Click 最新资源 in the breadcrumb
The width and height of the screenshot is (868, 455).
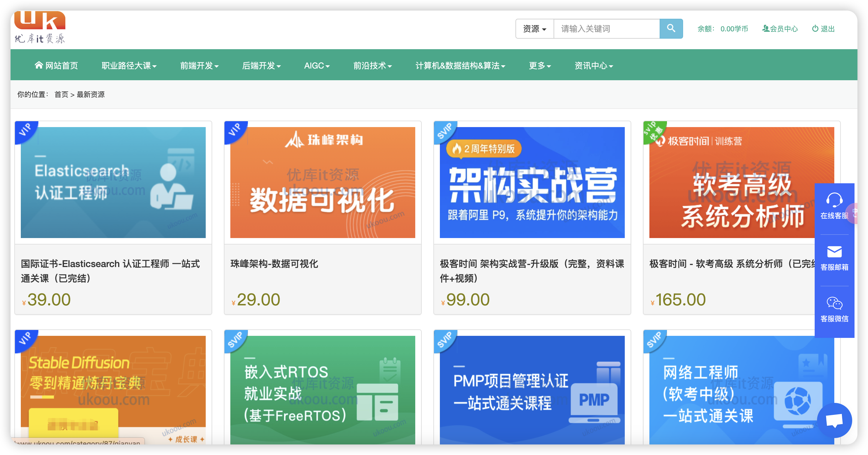(91, 94)
